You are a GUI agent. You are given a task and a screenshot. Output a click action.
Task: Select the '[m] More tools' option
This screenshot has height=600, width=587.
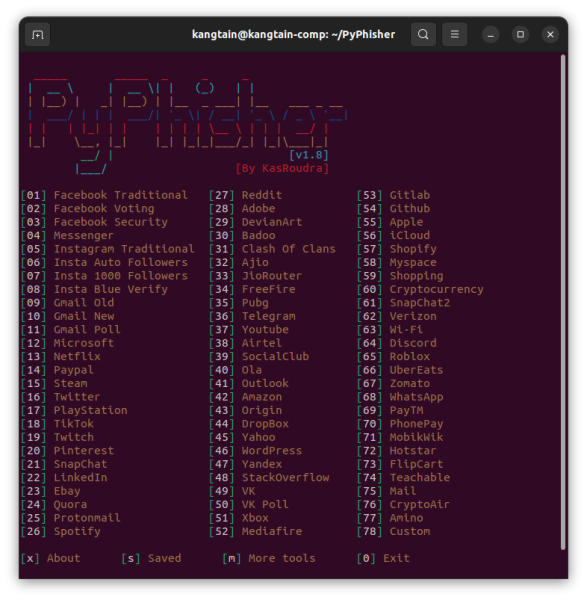269,558
